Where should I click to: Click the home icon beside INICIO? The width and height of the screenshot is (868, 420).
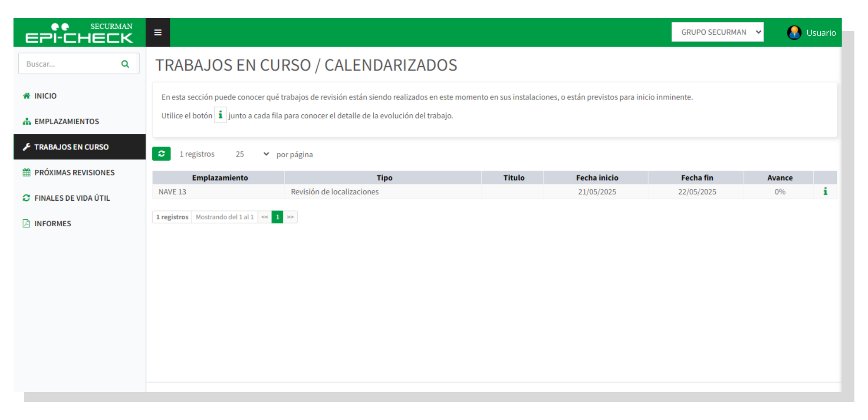[26, 96]
